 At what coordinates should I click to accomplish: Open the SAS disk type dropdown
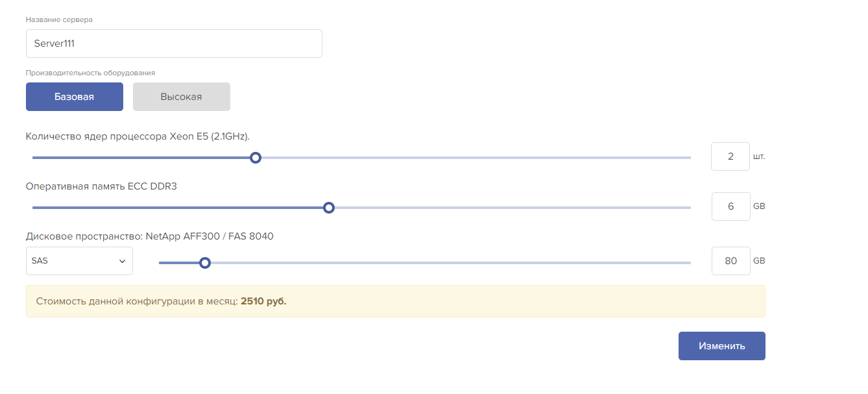click(x=79, y=261)
